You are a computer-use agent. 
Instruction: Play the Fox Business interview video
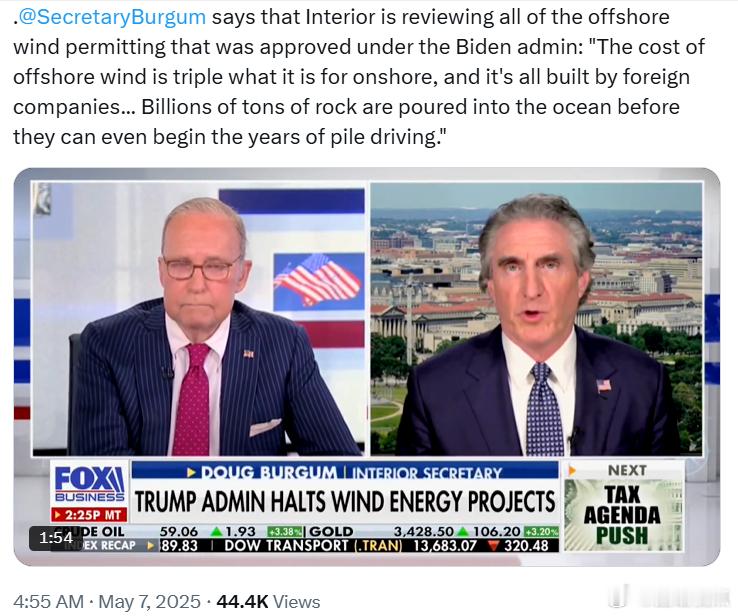tap(367, 367)
